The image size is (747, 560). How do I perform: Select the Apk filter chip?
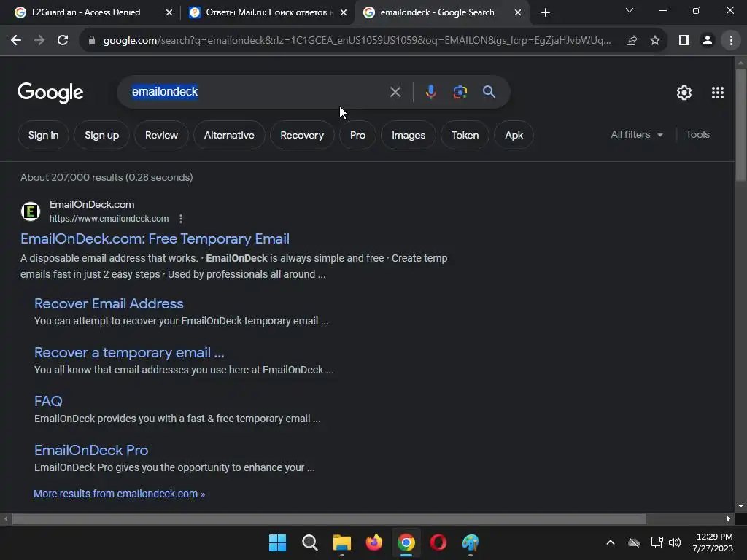coord(514,135)
